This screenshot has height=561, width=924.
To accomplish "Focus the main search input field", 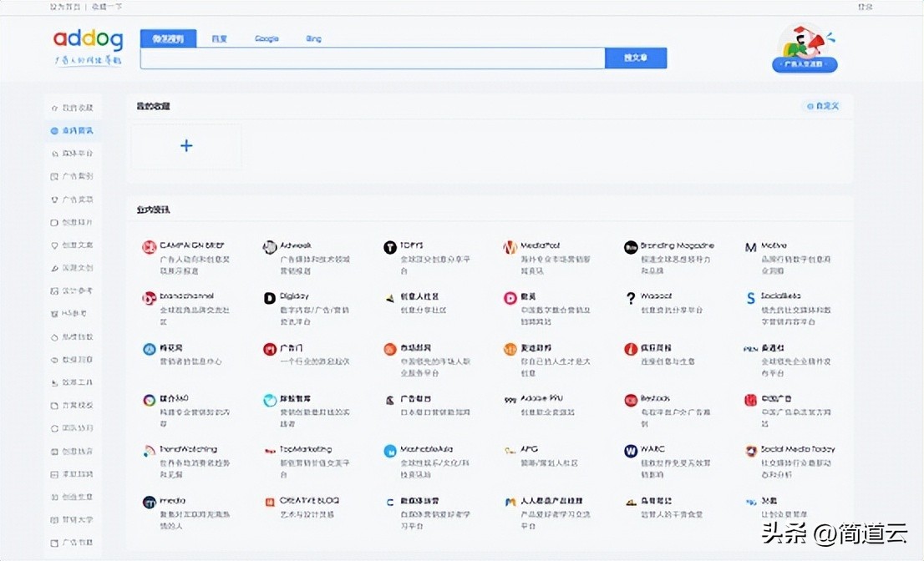I will pyautogui.click(x=372, y=58).
